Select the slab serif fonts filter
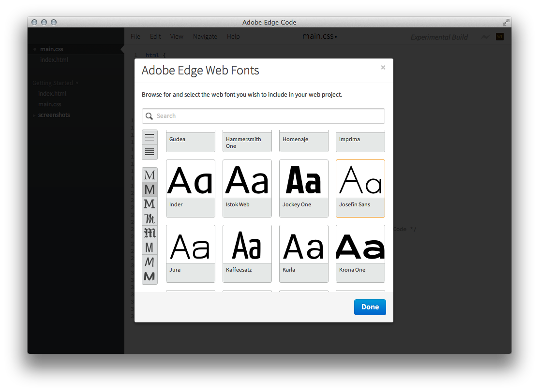Screen dimensions: 539x392 click(x=150, y=203)
